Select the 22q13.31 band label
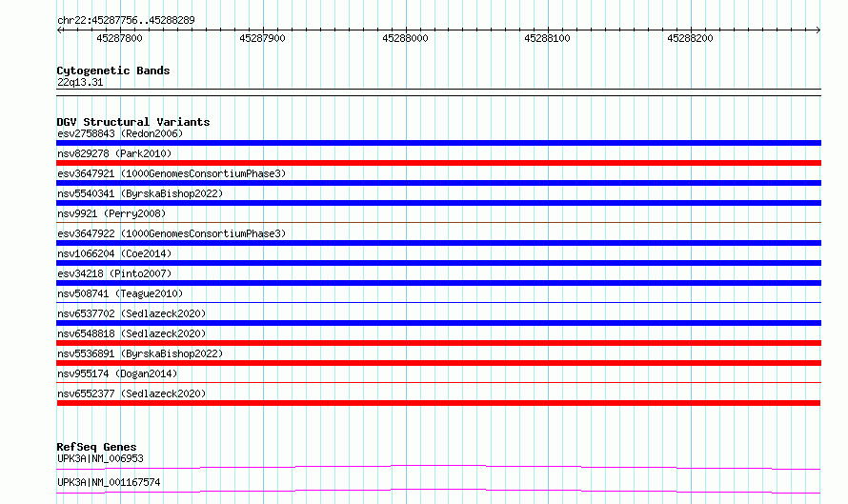 (80, 82)
